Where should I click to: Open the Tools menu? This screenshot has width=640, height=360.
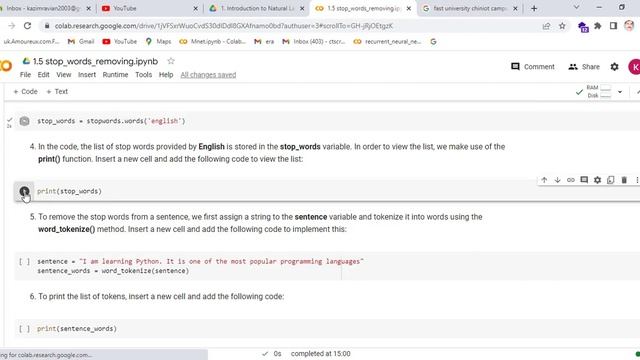tap(144, 75)
